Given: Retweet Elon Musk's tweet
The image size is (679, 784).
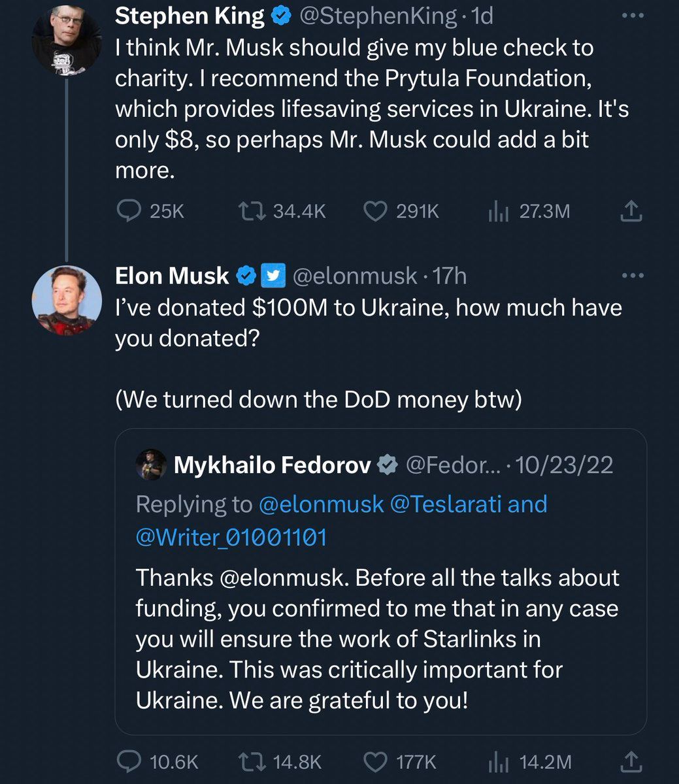Looking at the screenshot, I should click(249, 762).
